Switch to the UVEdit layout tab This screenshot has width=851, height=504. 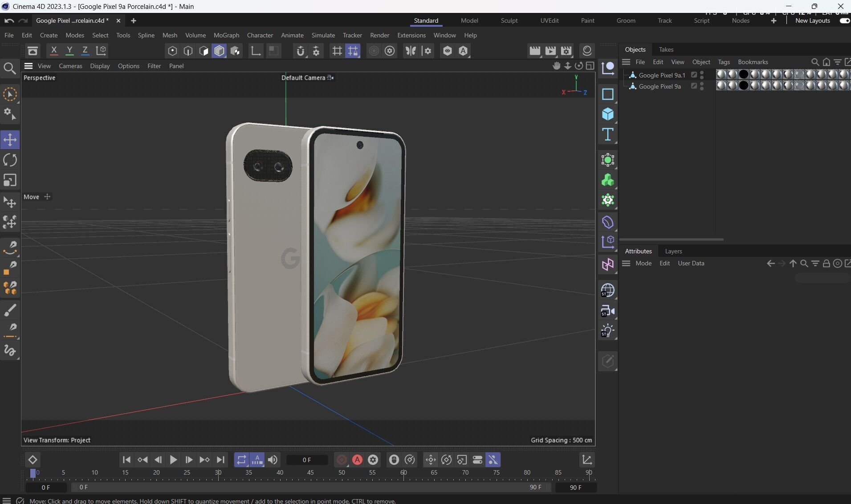tap(549, 20)
